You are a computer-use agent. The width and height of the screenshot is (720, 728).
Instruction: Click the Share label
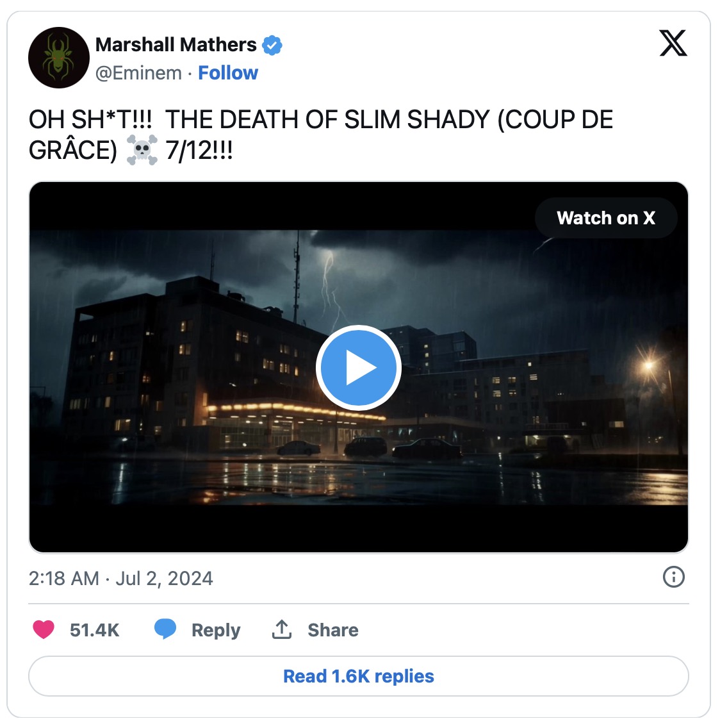pos(333,630)
